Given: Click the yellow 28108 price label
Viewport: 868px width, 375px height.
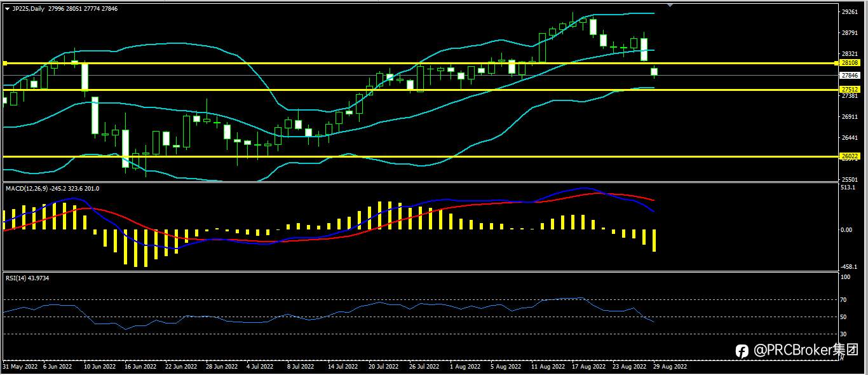Looking at the screenshot, I should [850, 63].
